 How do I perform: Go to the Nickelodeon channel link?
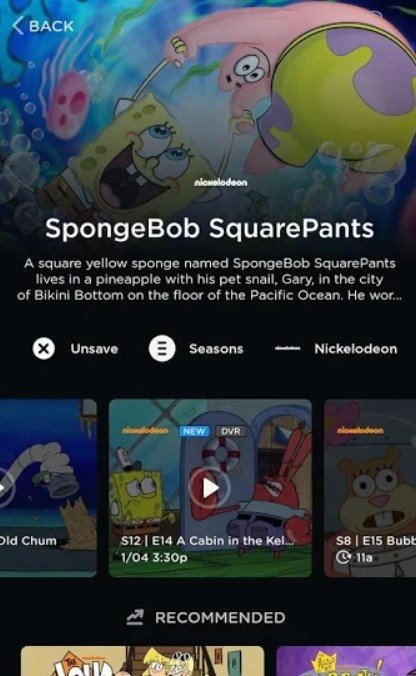point(356,349)
